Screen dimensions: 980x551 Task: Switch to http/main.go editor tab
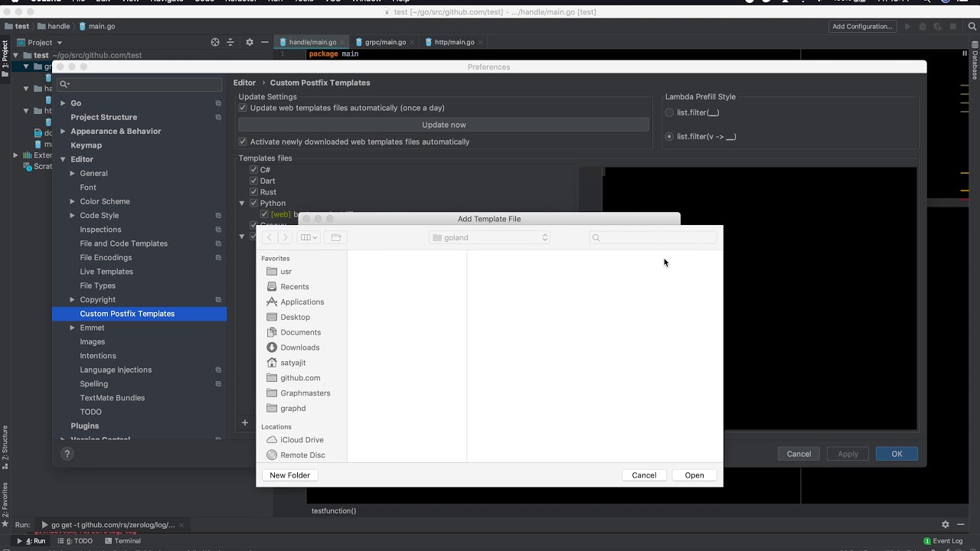click(454, 42)
